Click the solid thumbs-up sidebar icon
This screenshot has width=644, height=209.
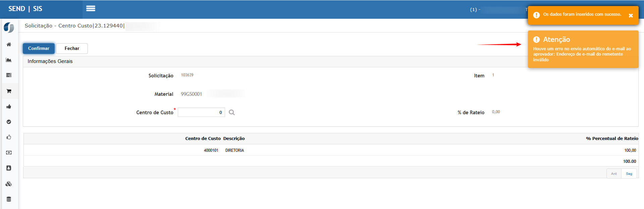(9, 107)
